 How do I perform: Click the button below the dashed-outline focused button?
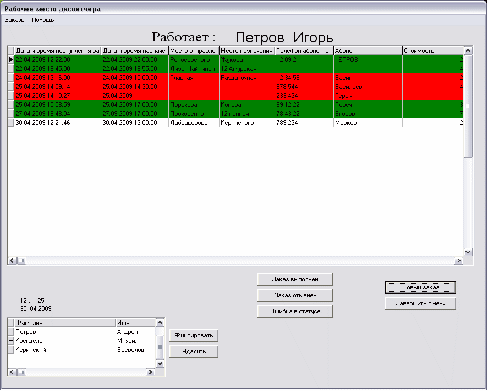coord(420,304)
